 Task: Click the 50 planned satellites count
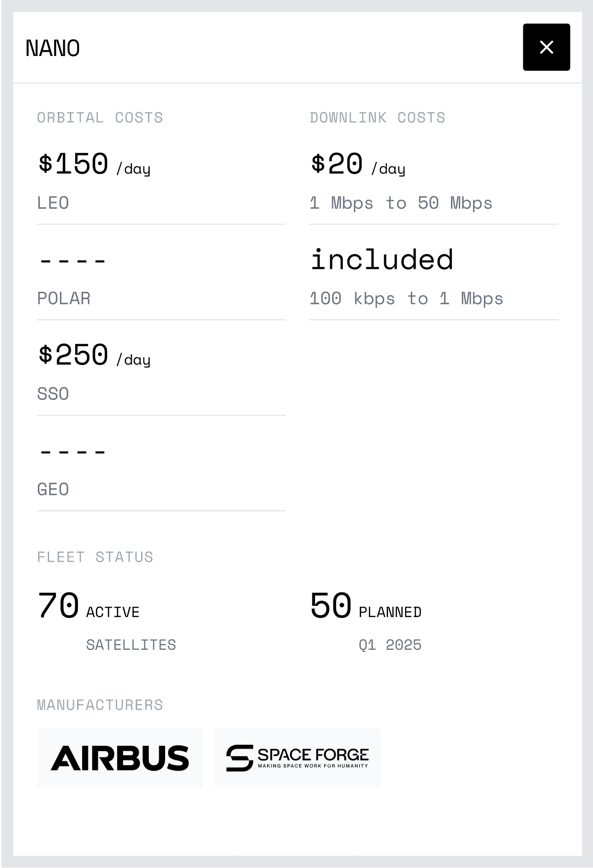point(331,605)
